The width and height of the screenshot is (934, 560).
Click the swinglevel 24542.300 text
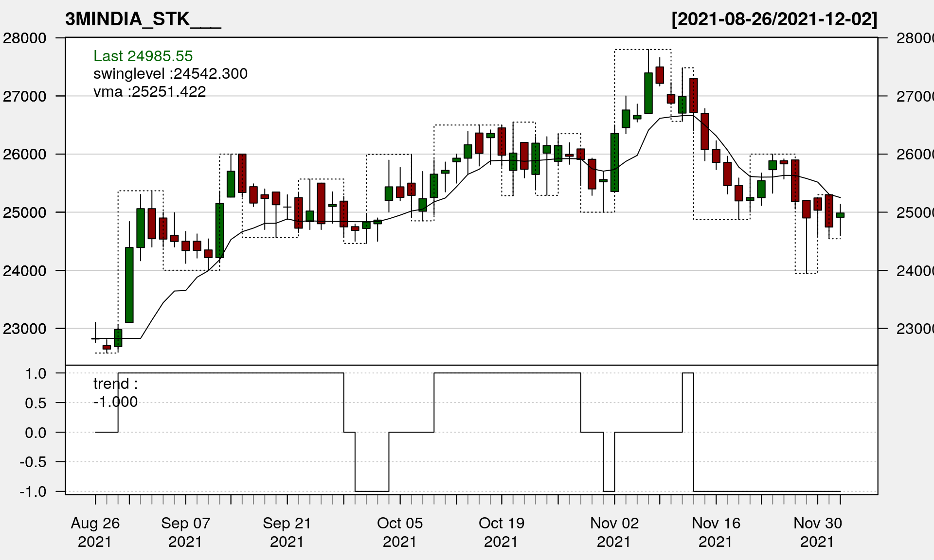coord(170,74)
